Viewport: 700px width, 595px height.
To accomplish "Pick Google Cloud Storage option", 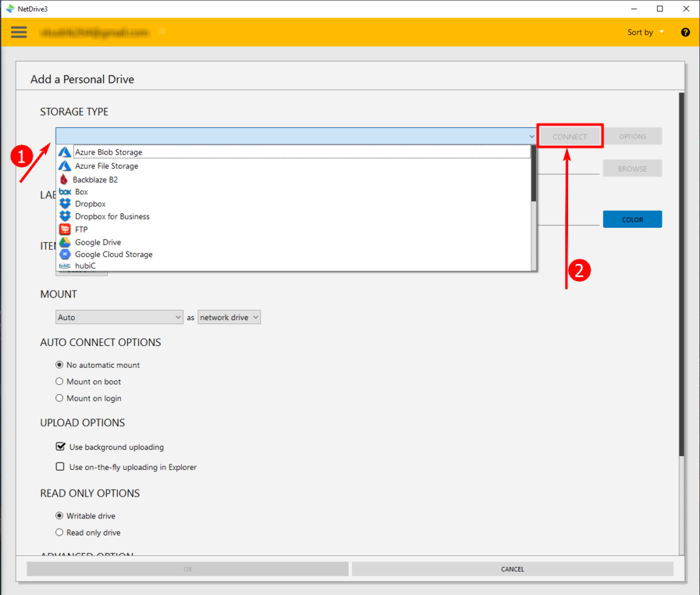I will point(113,254).
